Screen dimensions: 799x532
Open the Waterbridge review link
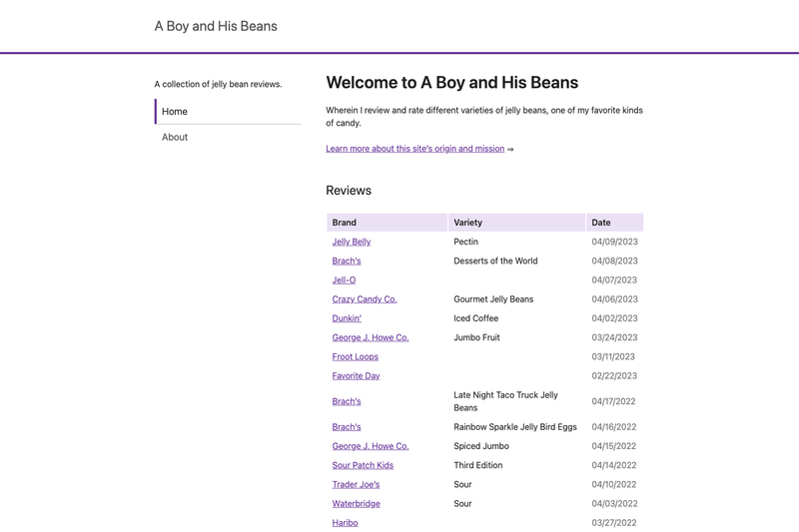click(356, 503)
